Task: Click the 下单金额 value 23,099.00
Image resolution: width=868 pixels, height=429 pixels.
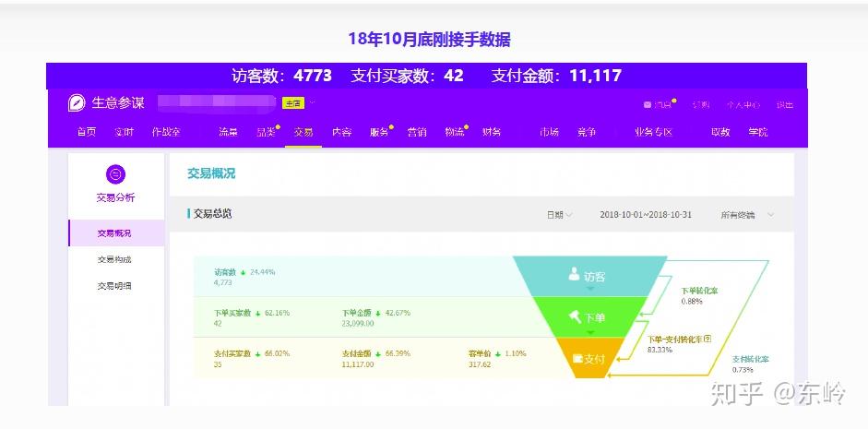Action: tap(358, 323)
